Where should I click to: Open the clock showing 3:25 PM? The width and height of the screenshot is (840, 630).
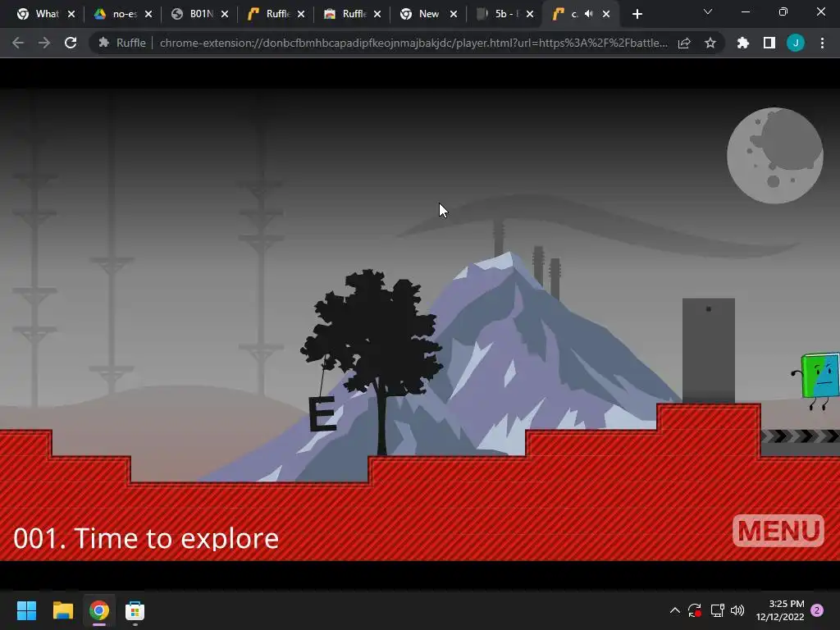point(780,610)
